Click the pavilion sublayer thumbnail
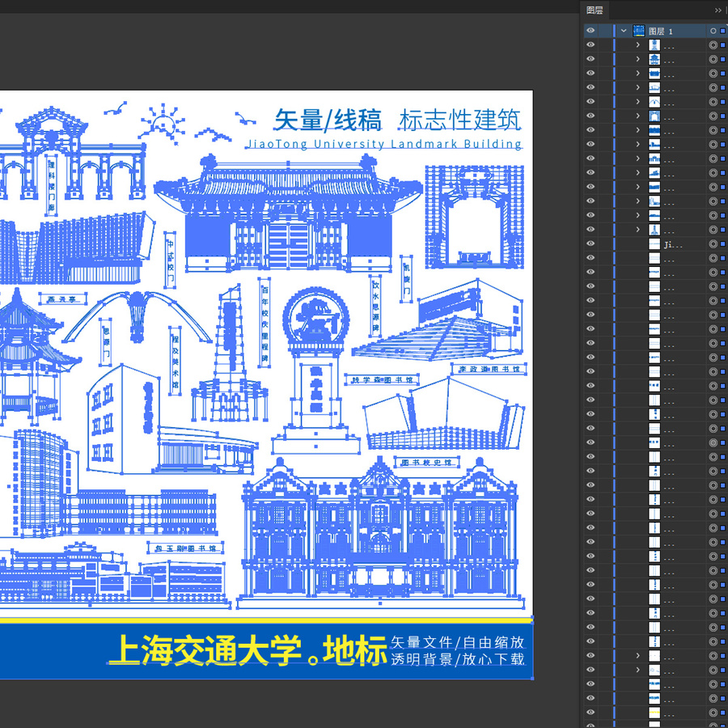Screen dimensions: 728x728 click(654, 59)
